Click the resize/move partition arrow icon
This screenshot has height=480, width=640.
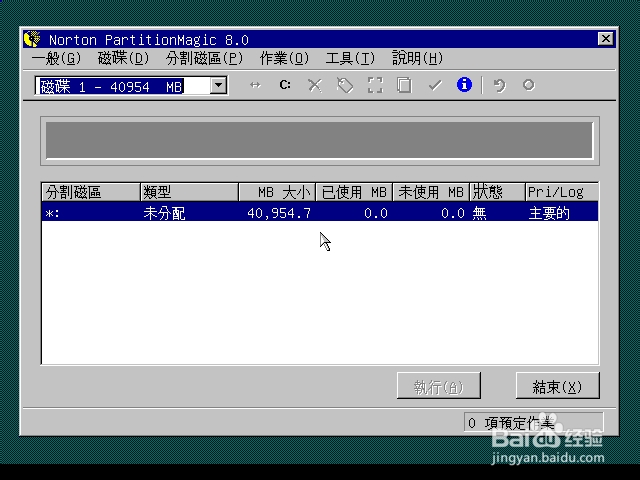pos(255,85)
